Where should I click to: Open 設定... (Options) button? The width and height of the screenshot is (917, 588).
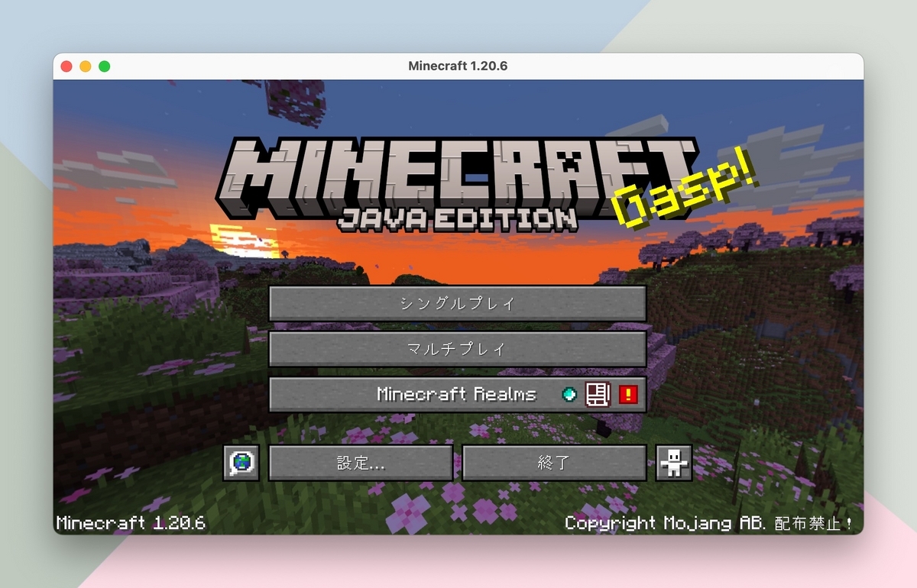pyautogui.click(x=361, y=463)
